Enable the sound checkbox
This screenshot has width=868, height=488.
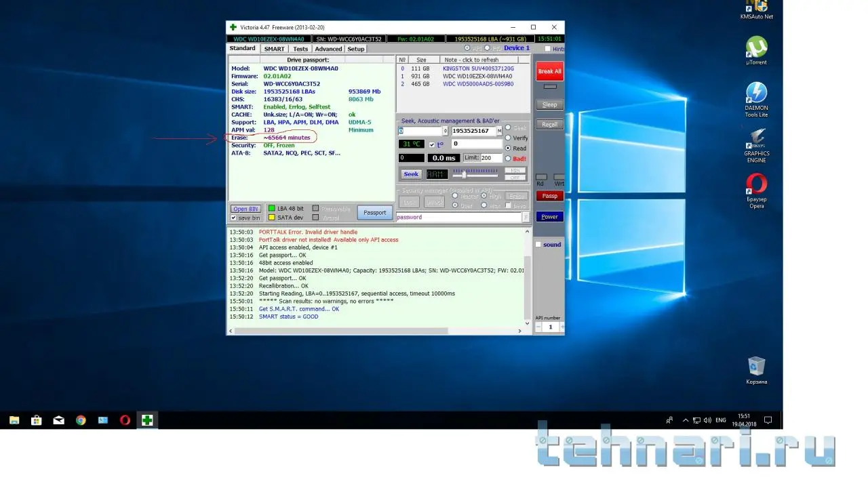538,245
